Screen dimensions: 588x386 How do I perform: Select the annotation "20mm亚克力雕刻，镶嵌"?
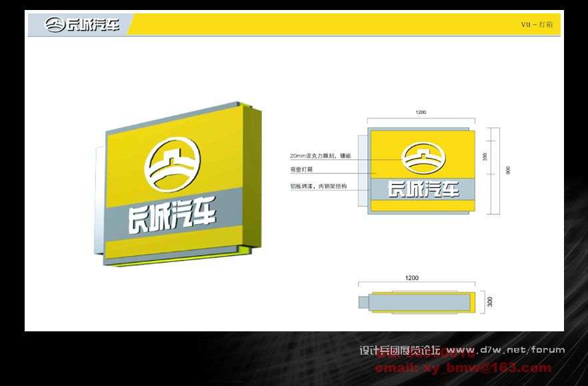coord(320,156)
